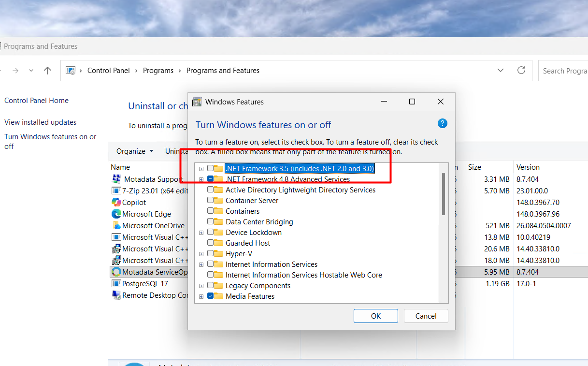Viewport: 588px width, 366px height.
Task: Enable Internet Information Services Hostable Web Core checkbox
Action: tap(210, 275)
